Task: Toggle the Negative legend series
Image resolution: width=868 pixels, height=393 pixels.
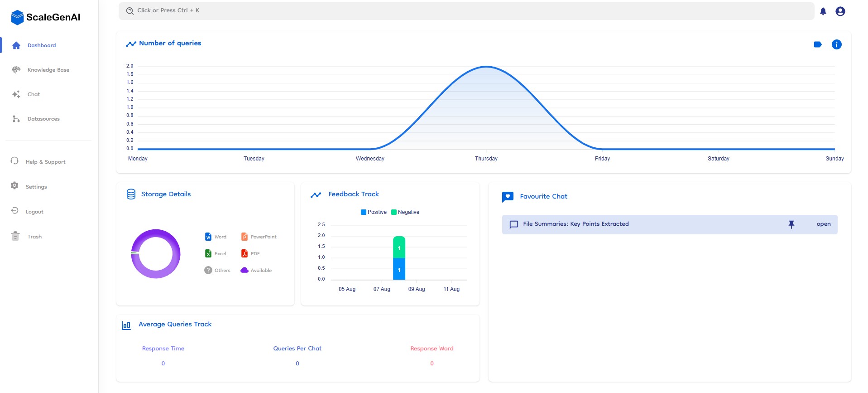Action: (x=405, y=212)
